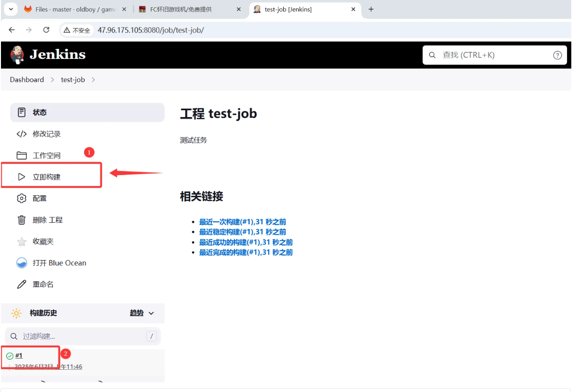
Task: Click the status document icon beside 状态
Action: coord(21,112)
